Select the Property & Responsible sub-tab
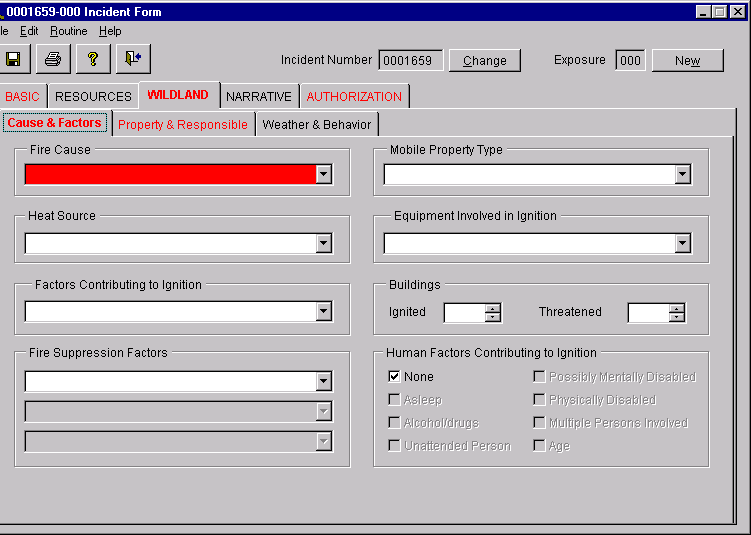Image resolution: width=751 pixels, height=535 pixels. click(183, 125)
